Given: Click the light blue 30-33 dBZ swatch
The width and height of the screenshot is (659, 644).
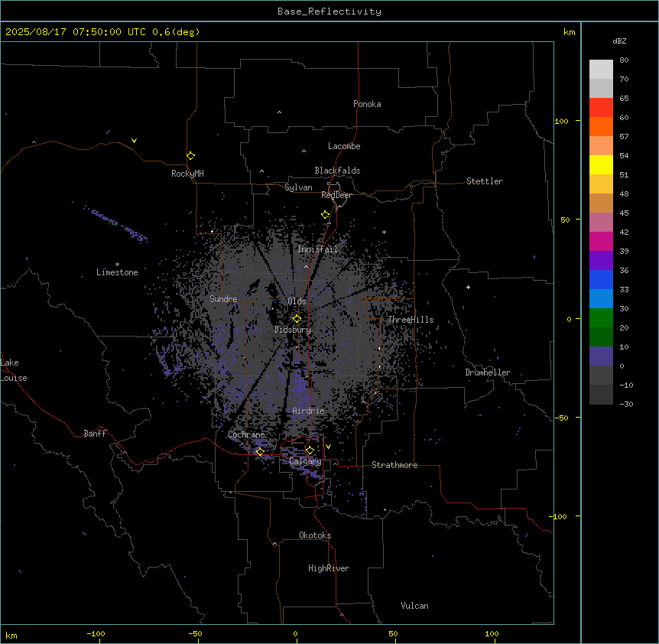Looking at the screenshot, I should pyautogui.click(x=601, y=299).
